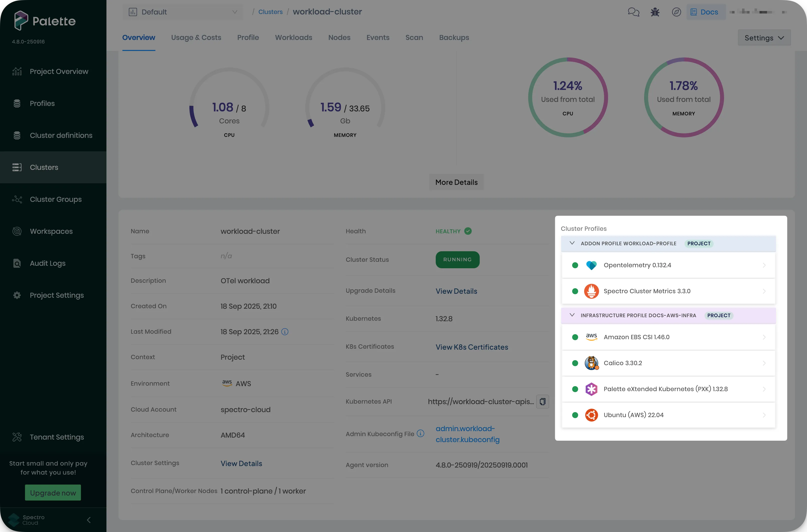Screen dimensions: 807x532
Task: Switch to the Events tab
Action: tap(378, 38)
